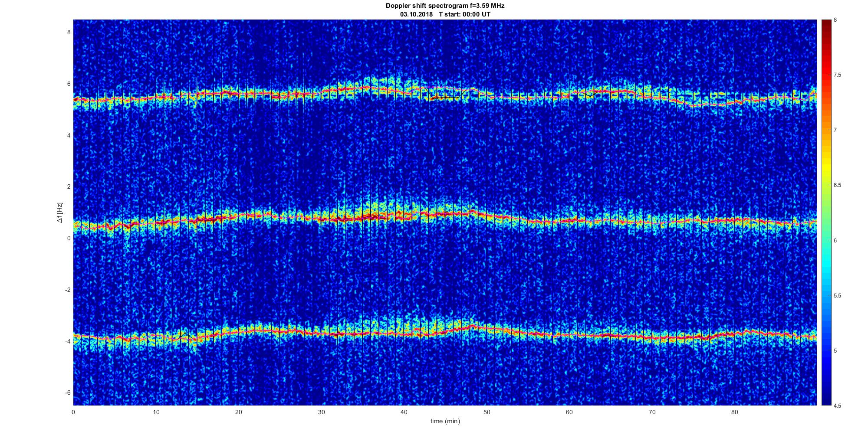Image resolution: width=868 pixels, height=435 pixels.
Task: Click the x-axis tick label '50'
Action: 487,412
